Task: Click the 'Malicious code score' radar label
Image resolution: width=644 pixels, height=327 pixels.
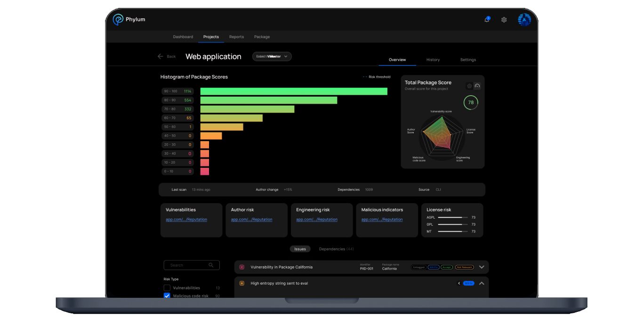Action: coord(419,159)
